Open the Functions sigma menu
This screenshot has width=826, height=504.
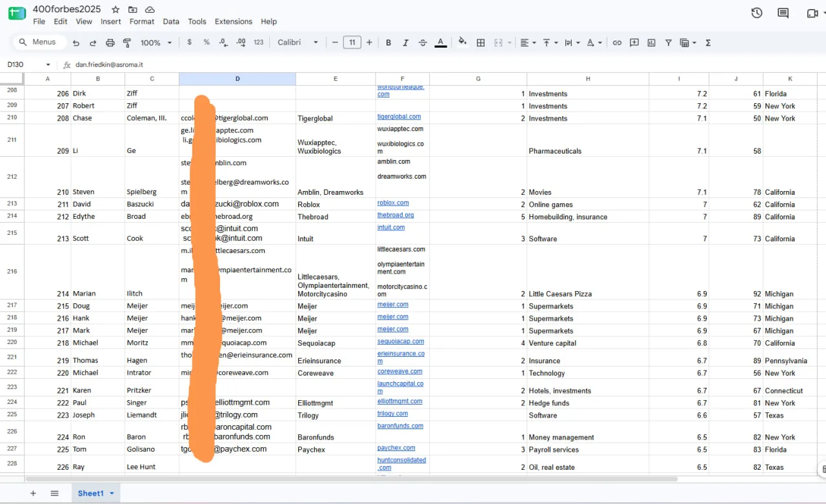tap(708, 43)
